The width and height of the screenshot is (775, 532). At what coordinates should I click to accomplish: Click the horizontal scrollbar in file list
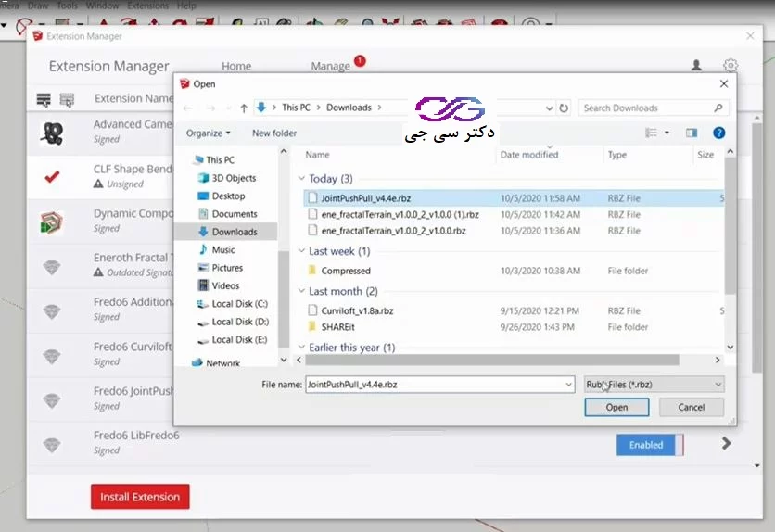[491, 361]
